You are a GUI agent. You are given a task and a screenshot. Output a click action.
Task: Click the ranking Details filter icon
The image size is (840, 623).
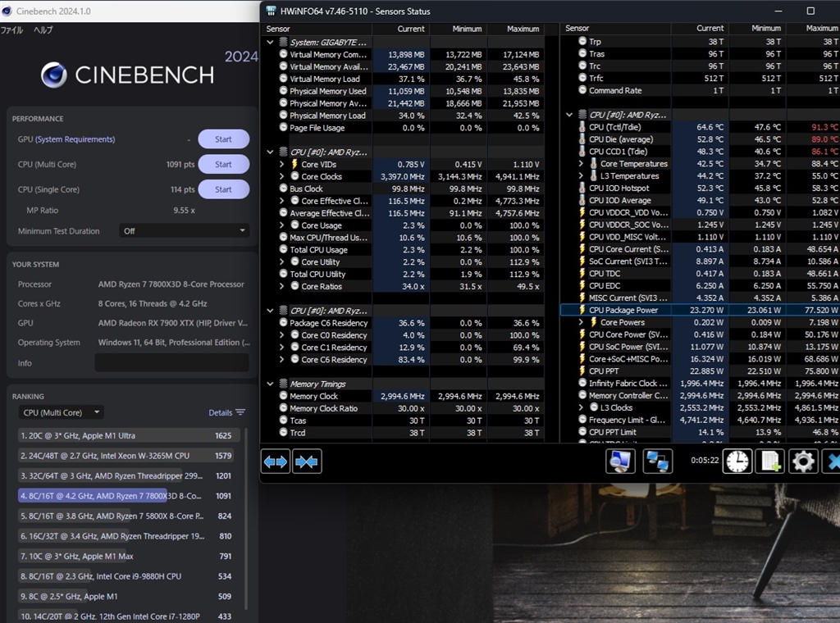point(240,412)
